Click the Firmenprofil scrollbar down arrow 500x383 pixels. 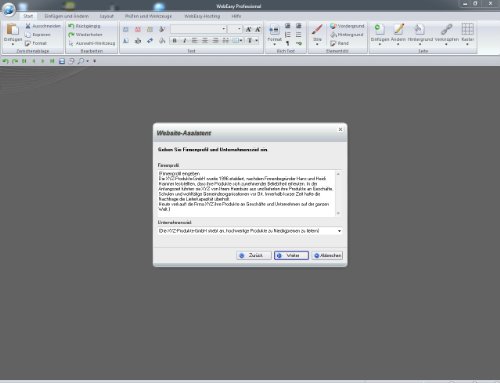point(338,213)
